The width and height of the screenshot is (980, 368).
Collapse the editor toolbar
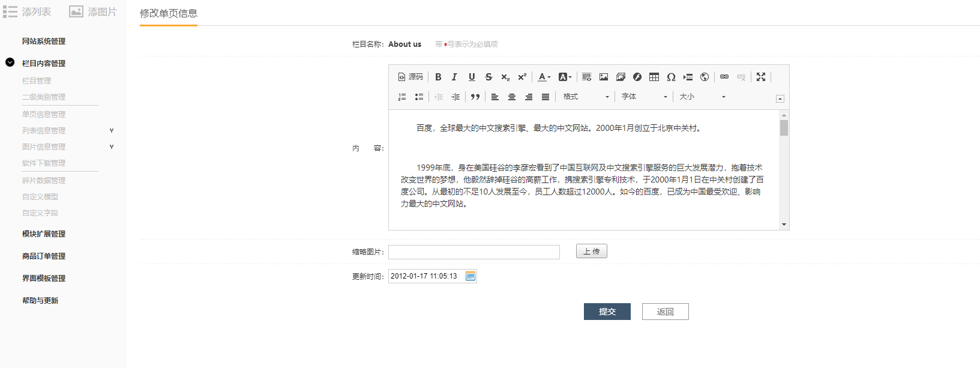(x=780, y=98)
